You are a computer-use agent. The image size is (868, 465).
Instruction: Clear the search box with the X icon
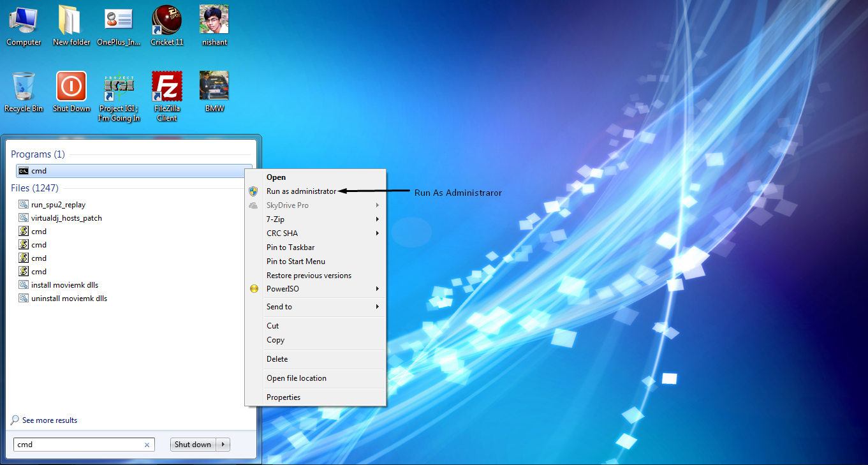[x=147, y=445]
